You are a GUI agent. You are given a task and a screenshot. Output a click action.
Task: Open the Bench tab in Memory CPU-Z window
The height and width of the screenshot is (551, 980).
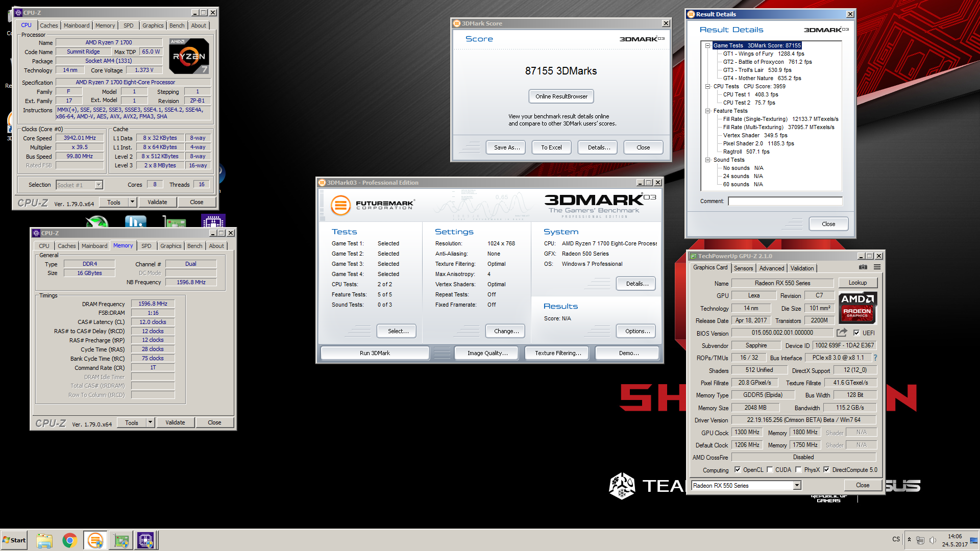coord(194,246)
